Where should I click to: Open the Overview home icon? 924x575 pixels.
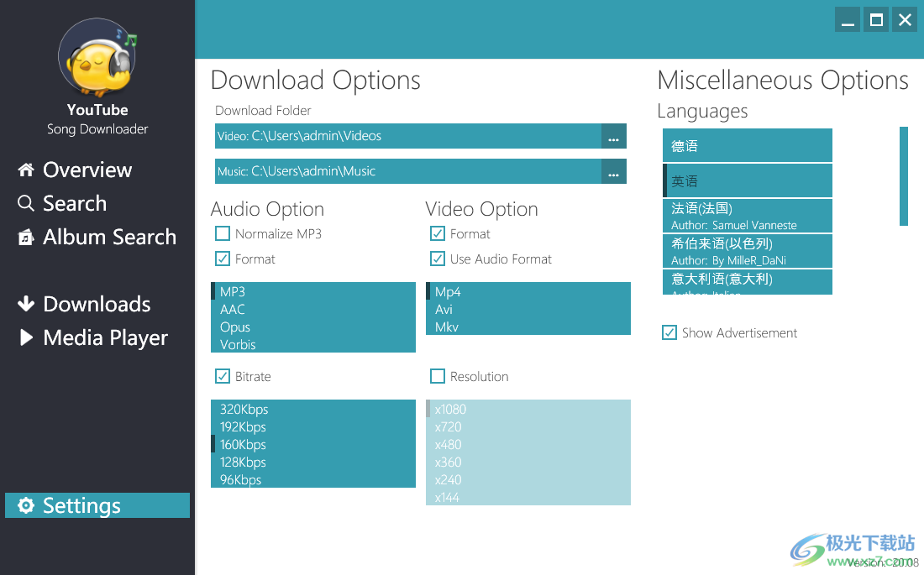(25, 170)
